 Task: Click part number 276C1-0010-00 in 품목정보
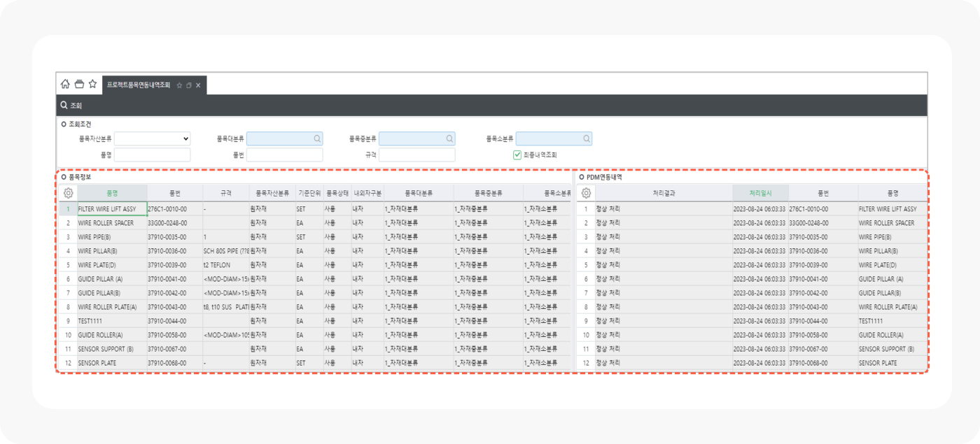pos(175,209)
